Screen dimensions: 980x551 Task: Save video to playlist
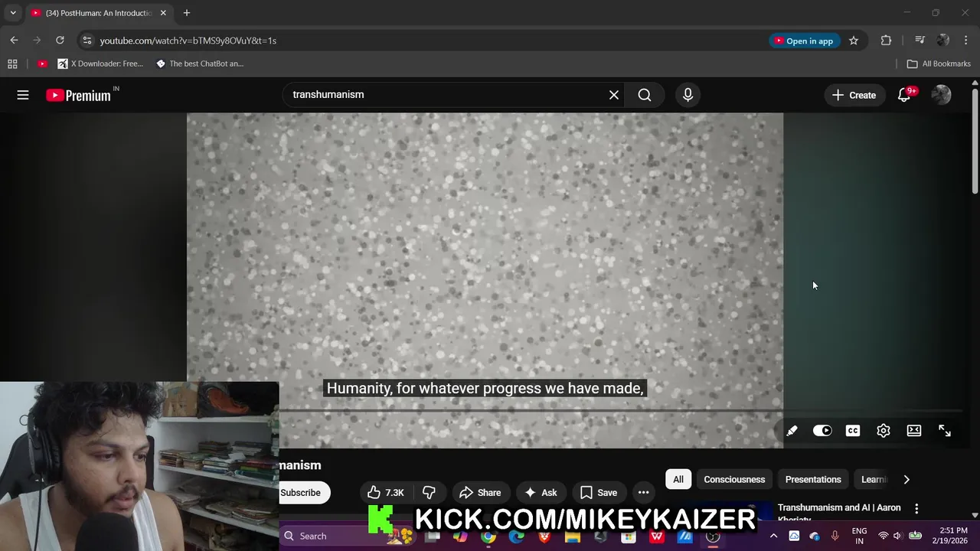click(599, 493)
